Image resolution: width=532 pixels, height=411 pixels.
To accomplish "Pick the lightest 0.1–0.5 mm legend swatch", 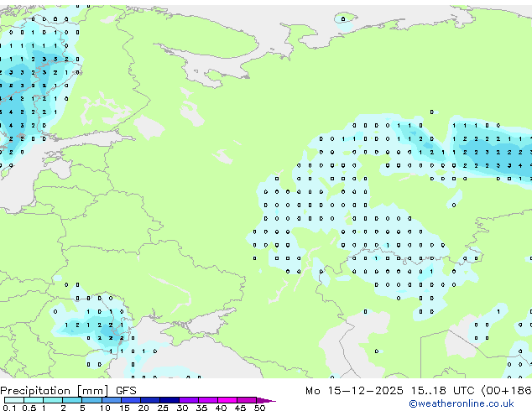I will (14, 400).
